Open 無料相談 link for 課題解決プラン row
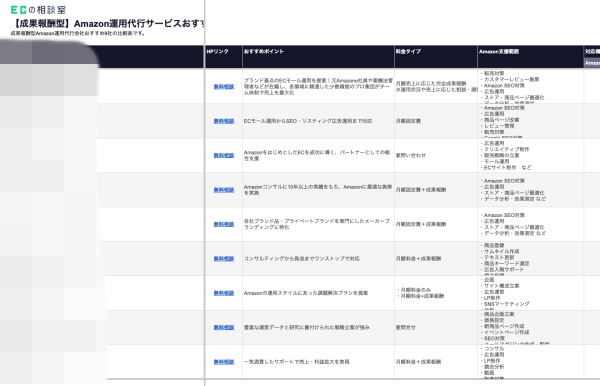600x386 pixels. click(224, 293)
